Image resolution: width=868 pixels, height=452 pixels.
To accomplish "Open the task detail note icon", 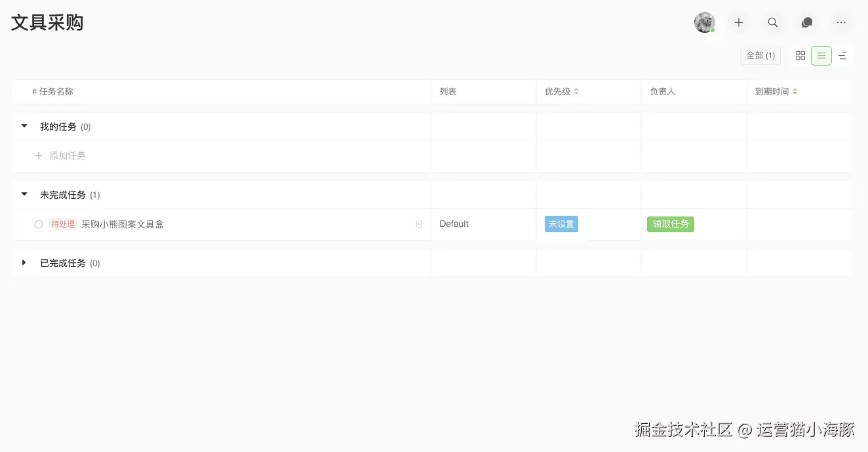I will (x=420, y=224).
